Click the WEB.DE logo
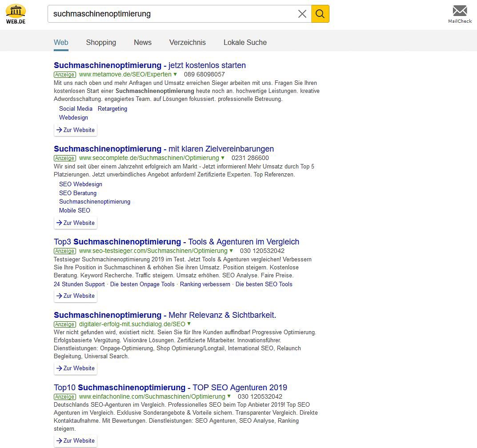 coord(16,14)
